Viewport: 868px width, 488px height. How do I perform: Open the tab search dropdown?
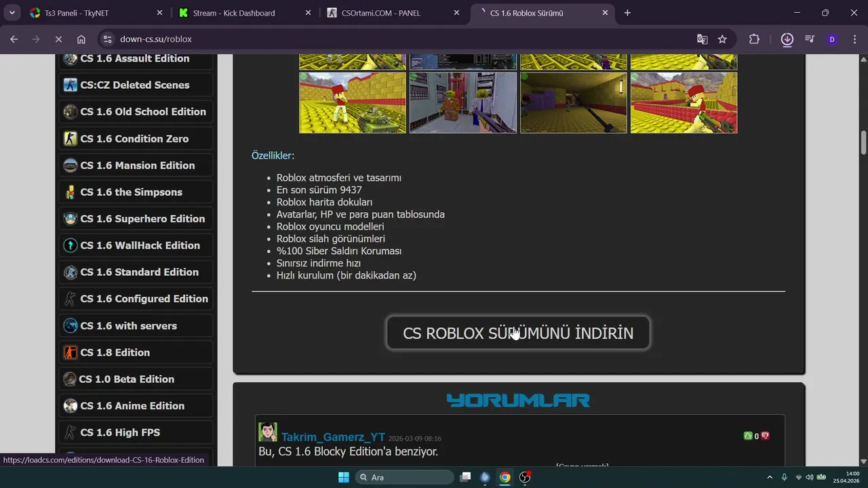pos(12,13)
